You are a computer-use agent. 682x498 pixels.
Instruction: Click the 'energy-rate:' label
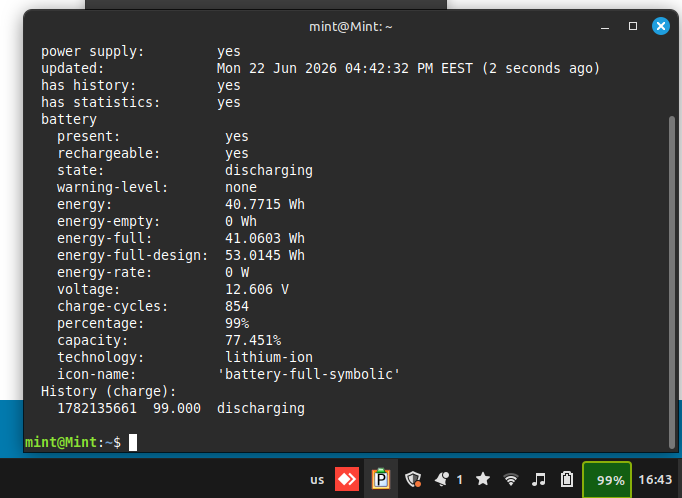click(105, 272)
